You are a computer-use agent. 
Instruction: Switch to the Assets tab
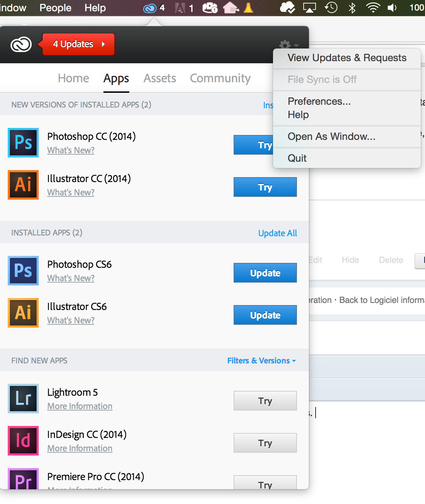pos(160,78)
